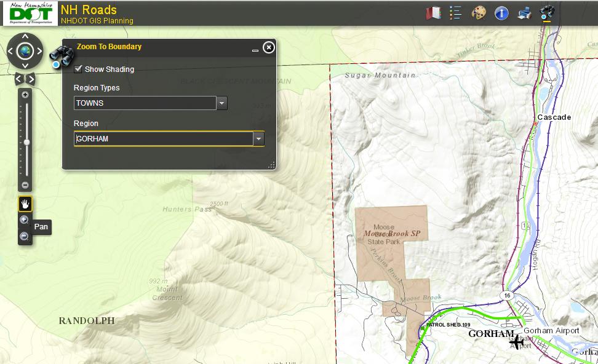This screenshot has width=598, height=364.
Task: Select the zoom-out magnifier tool
Action: 24,237
